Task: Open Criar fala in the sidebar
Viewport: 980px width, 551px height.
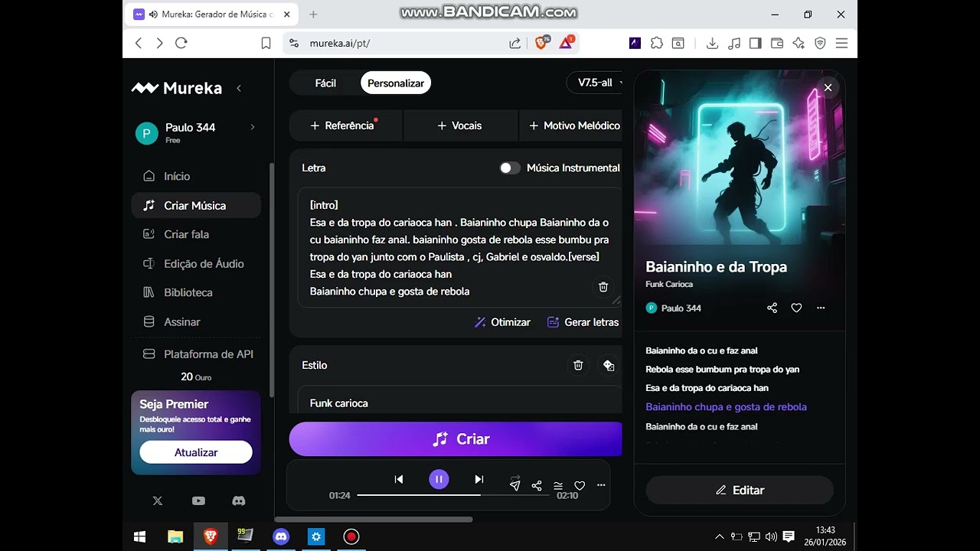Action: click(196, 234)
